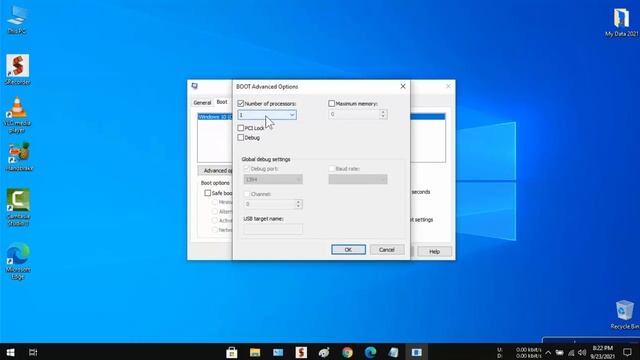Enable the PCI Lock checkbox
This screenshot has height=360, width=640.
(241, 128)
